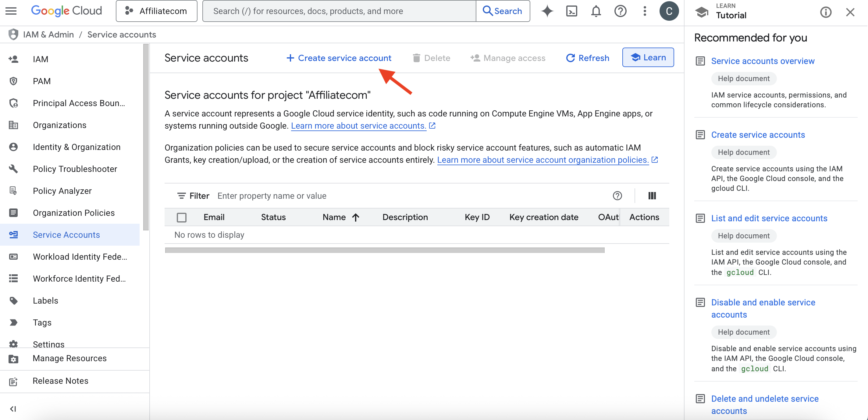Click the sidebar vertical scrollbar
The image size is (868, 420).
tap(146, 137)
